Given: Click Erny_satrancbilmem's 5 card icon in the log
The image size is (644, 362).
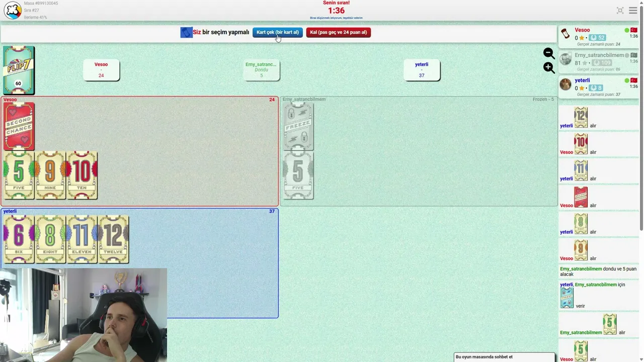Looking at the screenshot, I should coord(610,324).
